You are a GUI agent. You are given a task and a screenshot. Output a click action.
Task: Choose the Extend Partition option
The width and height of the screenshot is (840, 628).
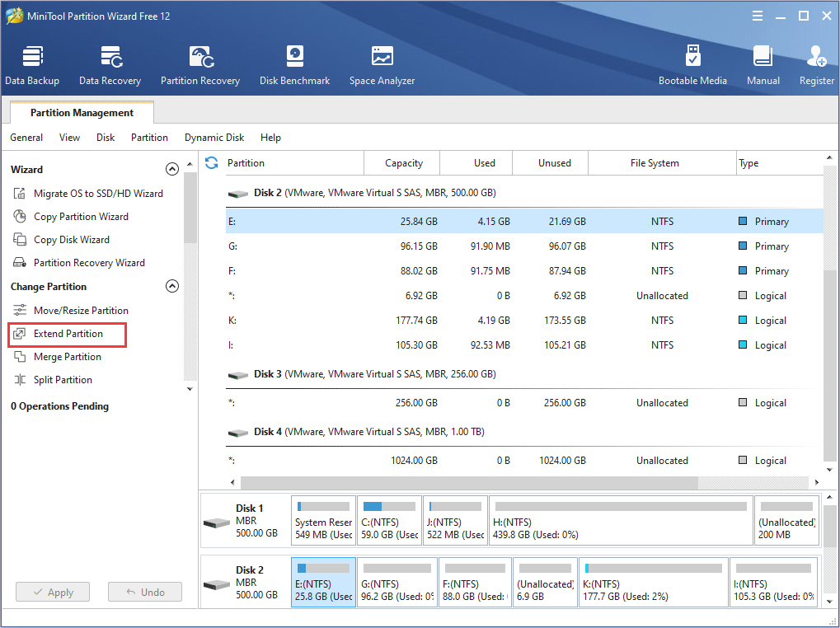68,334
